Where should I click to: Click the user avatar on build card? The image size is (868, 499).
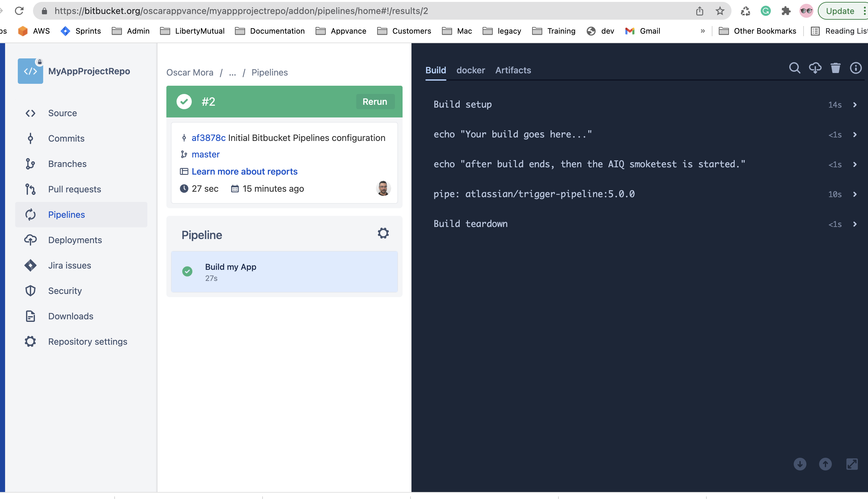click(383, 188)
